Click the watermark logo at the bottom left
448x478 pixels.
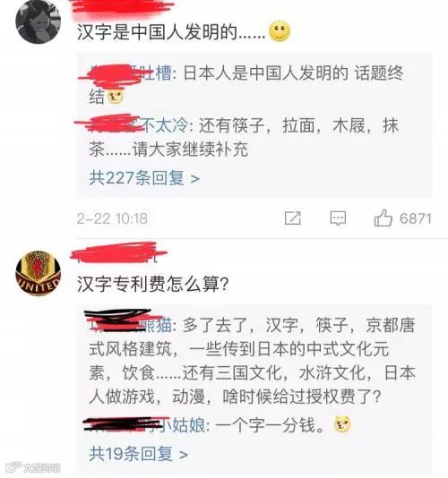coord(33,468)
